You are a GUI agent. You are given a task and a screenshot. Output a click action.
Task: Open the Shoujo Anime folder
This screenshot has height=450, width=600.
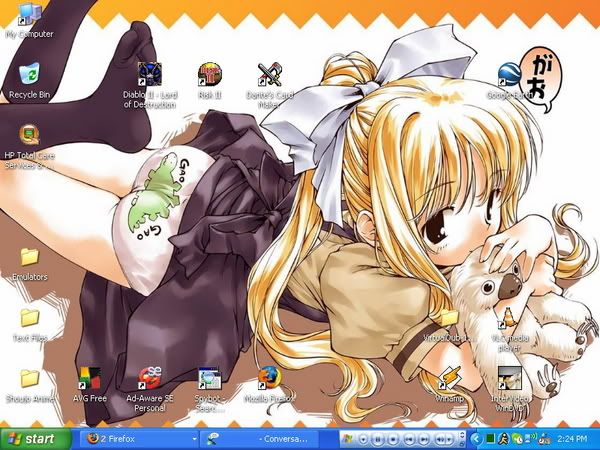pos(29,386)
